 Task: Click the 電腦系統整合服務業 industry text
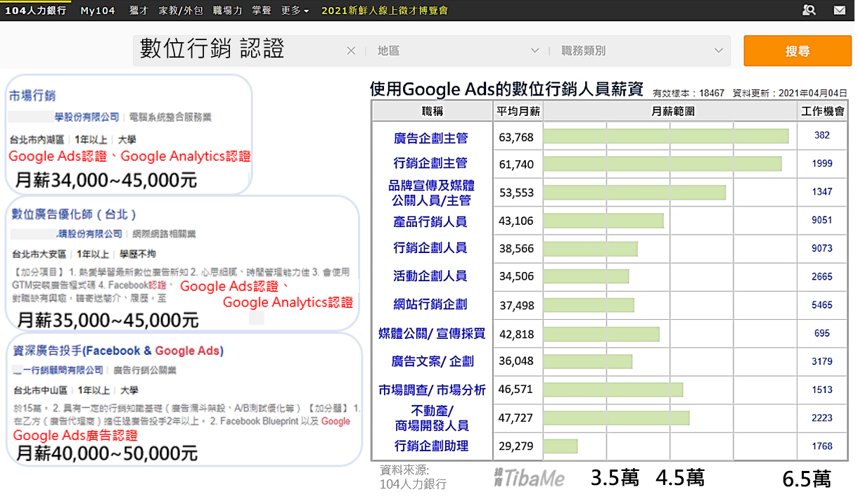tap(171, 117)
